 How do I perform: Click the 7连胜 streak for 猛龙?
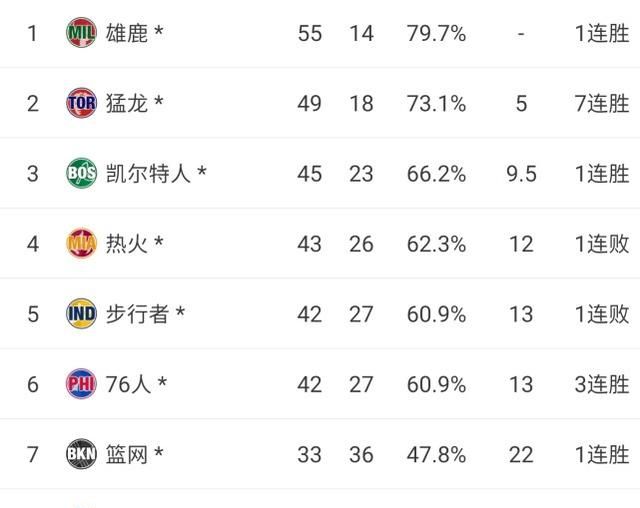pyautogui.click(x=602, y=103)
